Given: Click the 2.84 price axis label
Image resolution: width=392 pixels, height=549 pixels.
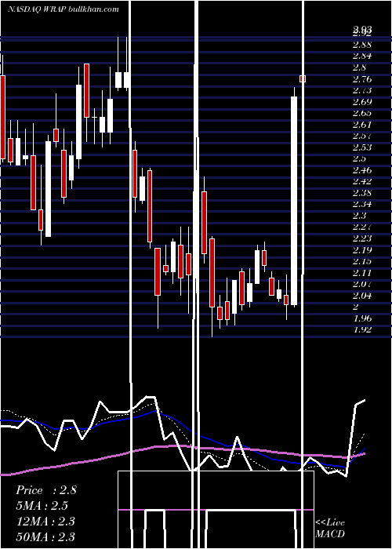Looking at the screenshot, I should pos(362,56).
